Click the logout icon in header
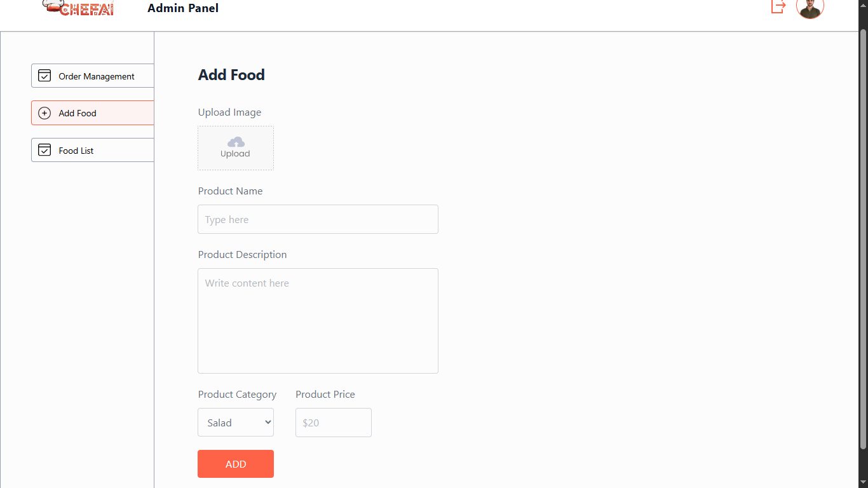This screenshot has height=488, width=868. (778, 6)
